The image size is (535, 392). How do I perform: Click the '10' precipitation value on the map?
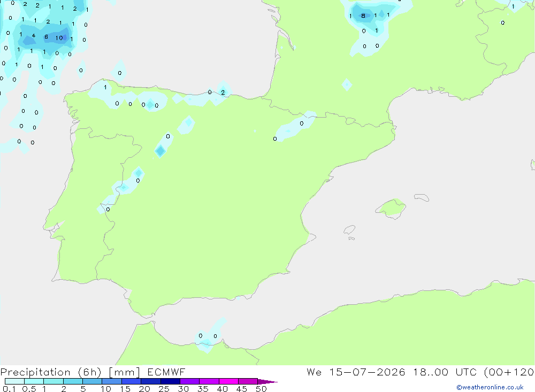59,38
